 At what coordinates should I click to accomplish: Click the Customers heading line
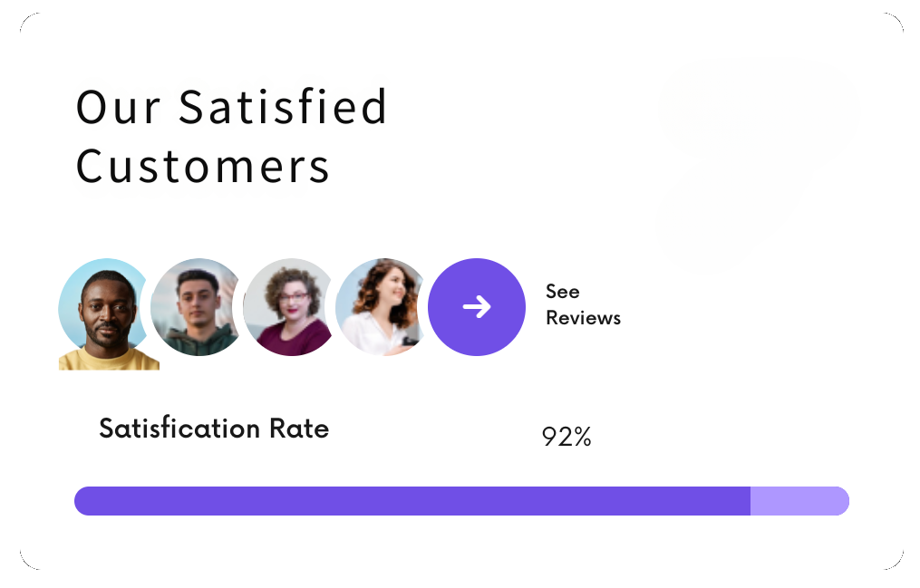203,167
